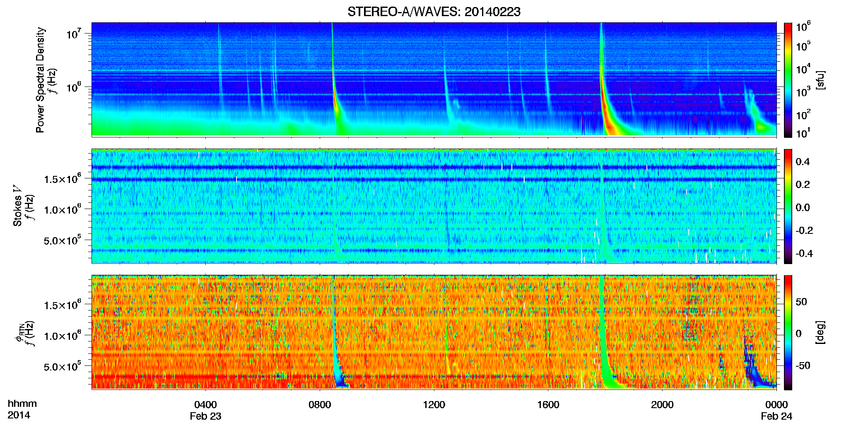The width and height of the screenshot is (868, 447).
Task: Click the power spectral density color bar
Action: click(x=788, y=80)
